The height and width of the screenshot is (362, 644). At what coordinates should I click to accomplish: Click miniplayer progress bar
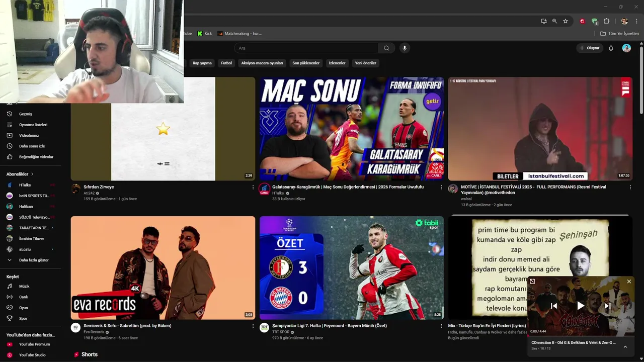point(581,335)
